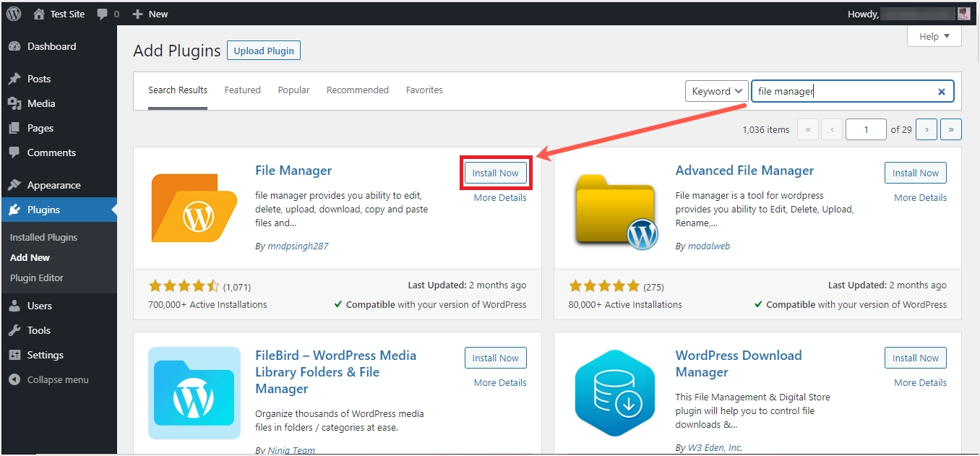Install the FileBird plugin
The image size is (980, 456).
pyautogui.click(x=496, y=358)
